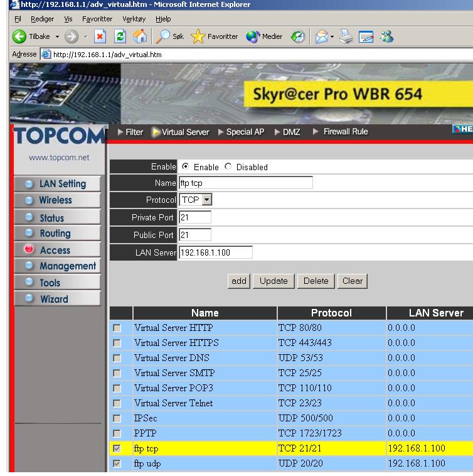Click the browser address bar URL
473x476 pixels.
tap(107, 55)
